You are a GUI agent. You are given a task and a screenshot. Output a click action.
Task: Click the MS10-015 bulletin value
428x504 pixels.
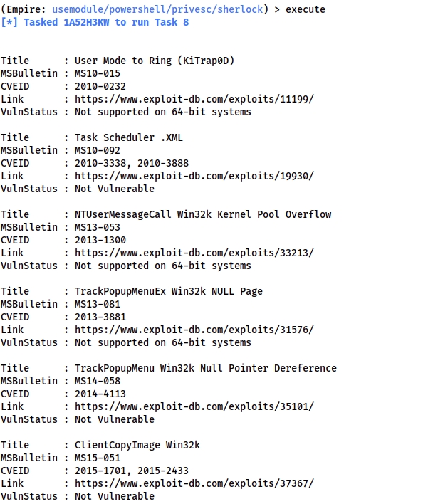[x=98, y=73]
